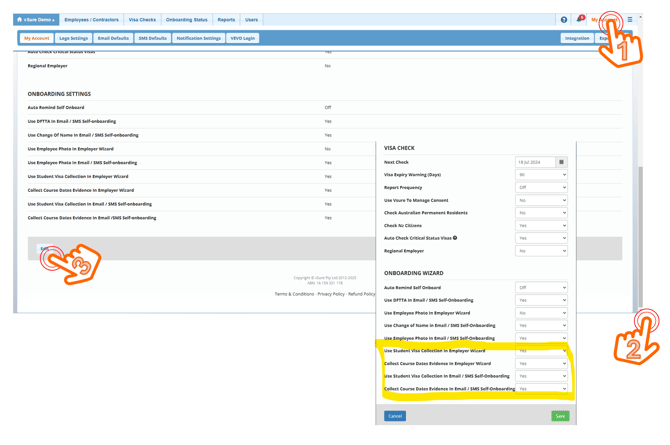Open the Visa Checks menu

tap(142, 19)
